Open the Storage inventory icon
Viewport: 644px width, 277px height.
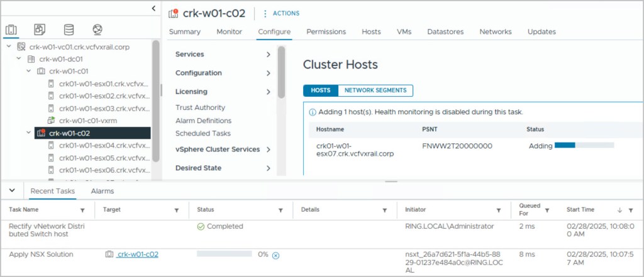[69, 30]
